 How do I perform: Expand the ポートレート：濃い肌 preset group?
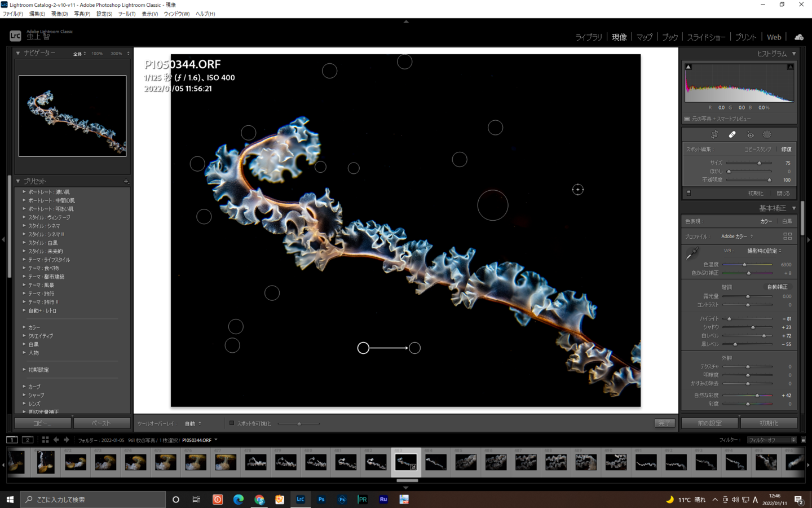pos(24,192)
